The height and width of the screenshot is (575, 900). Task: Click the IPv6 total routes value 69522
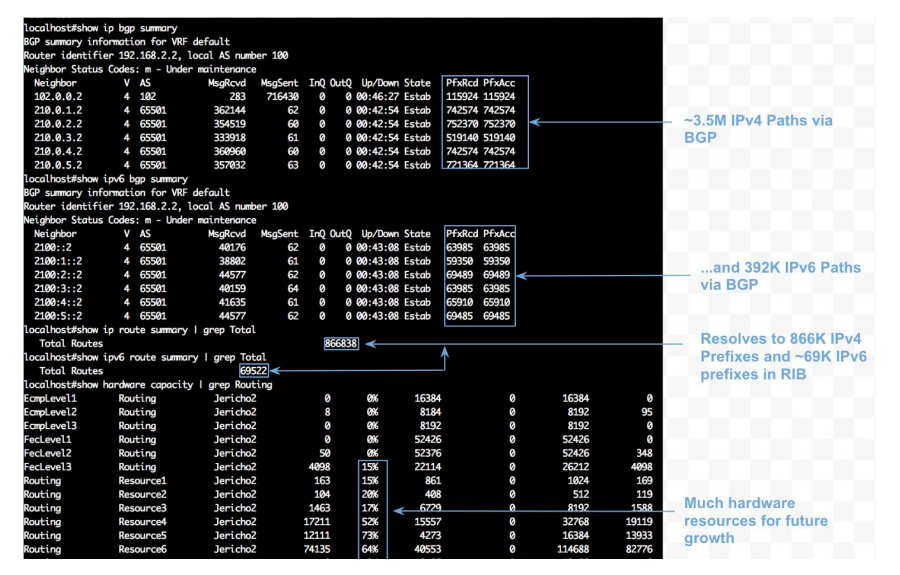tap(254, 371)
